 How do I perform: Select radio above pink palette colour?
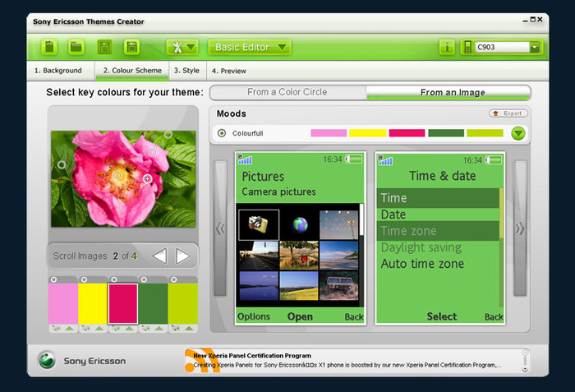54,279
